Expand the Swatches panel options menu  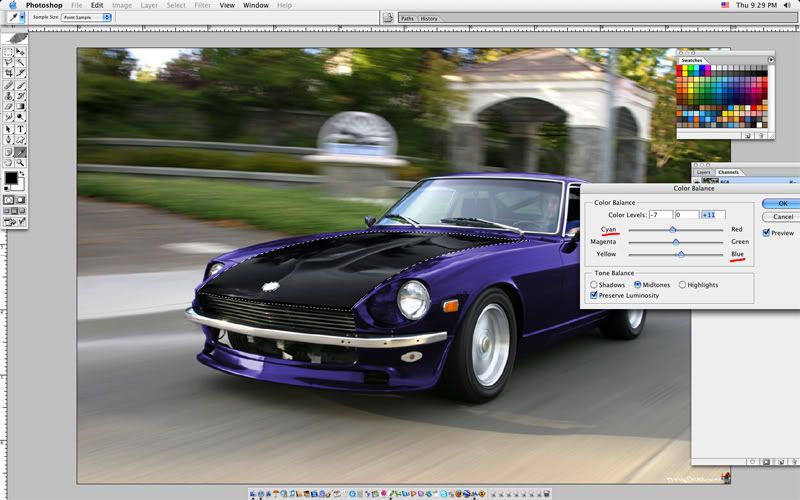771,60
